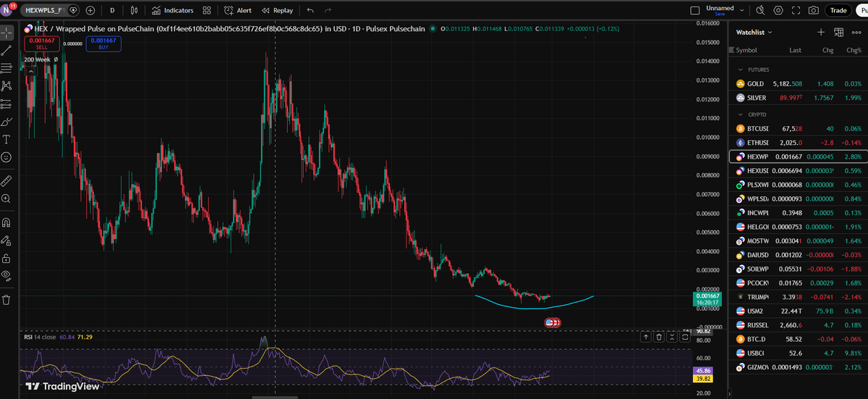Image resolution: width=868 pixels, height=399 pixels.
Task: Toggle hide all drawings eye icon
Action: tap(7, 275)
